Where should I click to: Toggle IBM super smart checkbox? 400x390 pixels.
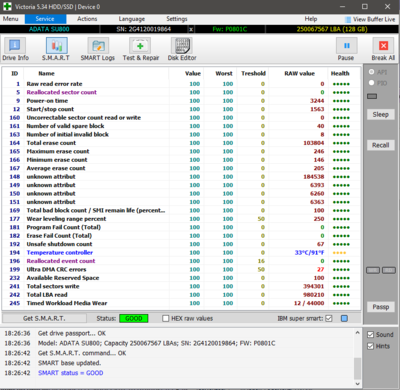click(329, 318)
